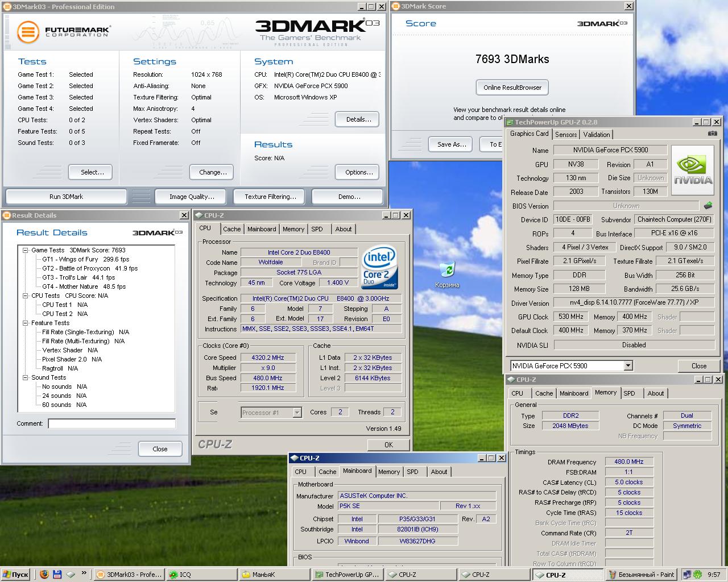The width and height of the screenshot is (728, 582).
Task: Click the GPU-Z screenshot camera icon
Action: pyautogui.click(x=712, y=134)
